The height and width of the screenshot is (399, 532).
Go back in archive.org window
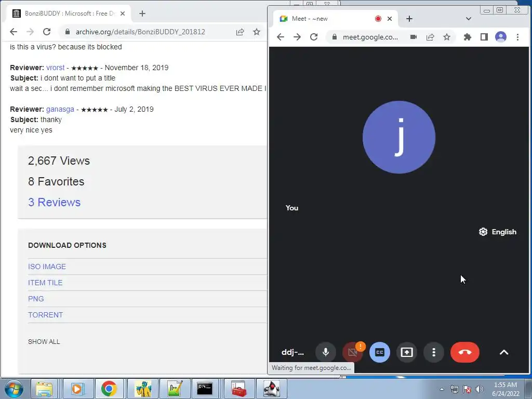pyautogui.click(x=13, y=32)
